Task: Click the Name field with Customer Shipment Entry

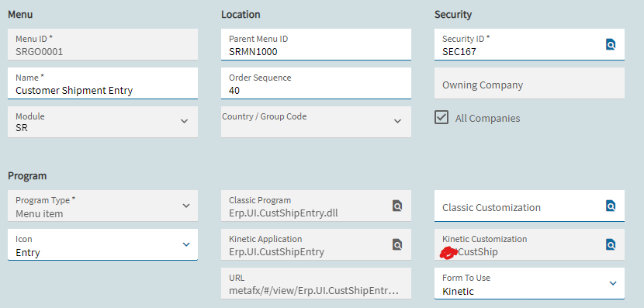Action: tap(102, 83)
